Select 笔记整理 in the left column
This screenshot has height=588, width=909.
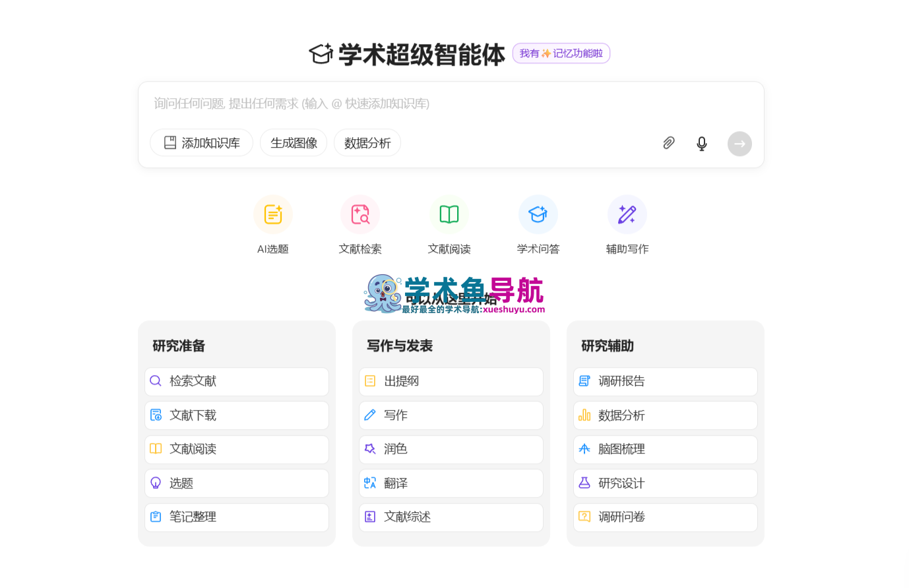pyautogui.click(x=236, y=517)
